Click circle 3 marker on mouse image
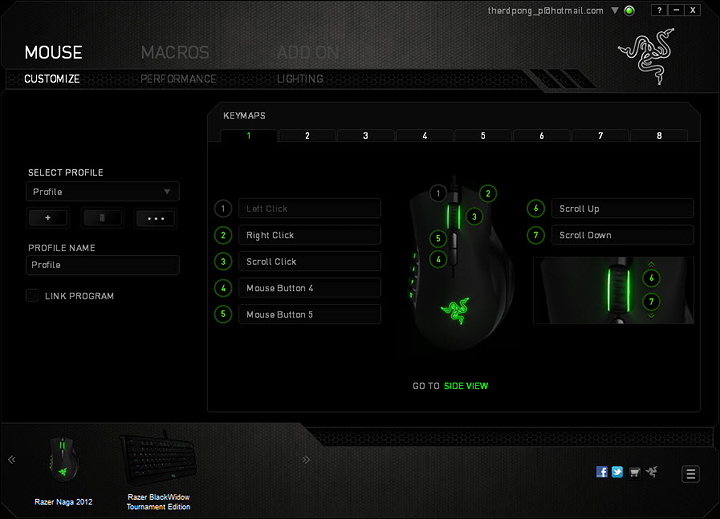This screenshot has height=519, width=720. 474,216
